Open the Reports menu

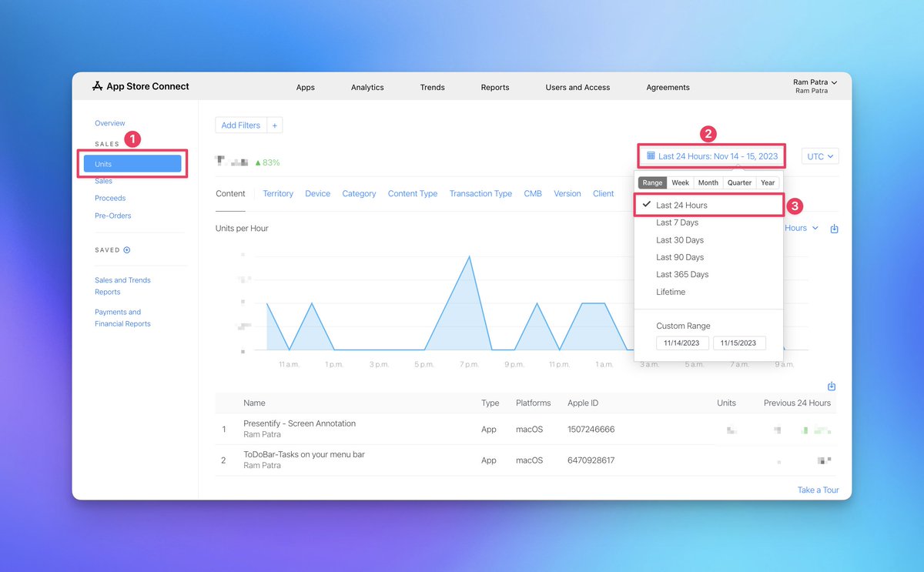495,88
